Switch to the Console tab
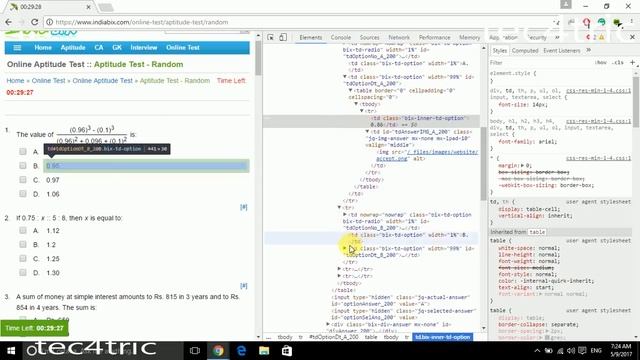The width and height of the screenshot is (640, 360). pyautogui.click(x=341, y=38)
